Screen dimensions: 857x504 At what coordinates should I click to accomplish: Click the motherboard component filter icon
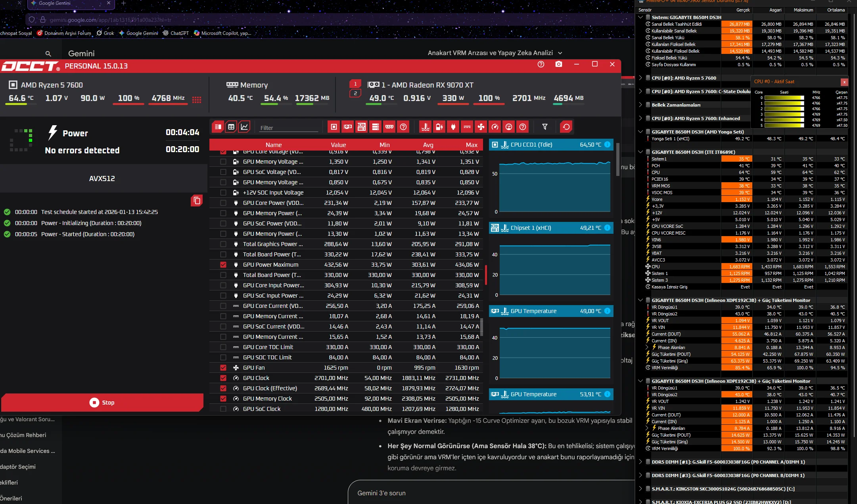[x=362, y=127]
